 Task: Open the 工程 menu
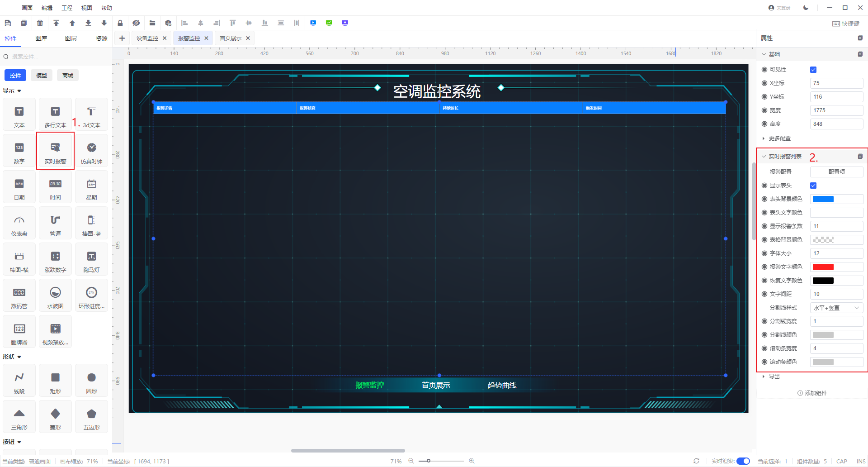point(67,8)
